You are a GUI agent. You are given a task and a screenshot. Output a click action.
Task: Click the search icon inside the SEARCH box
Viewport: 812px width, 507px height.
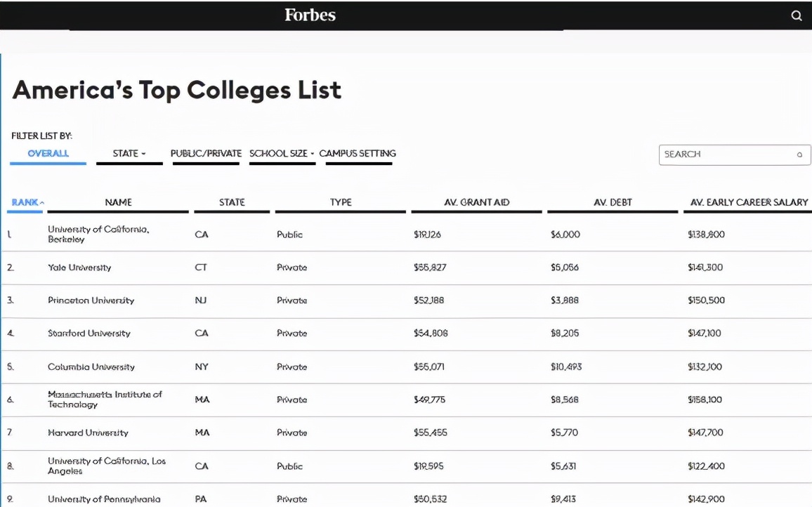[x=800, y=154]
